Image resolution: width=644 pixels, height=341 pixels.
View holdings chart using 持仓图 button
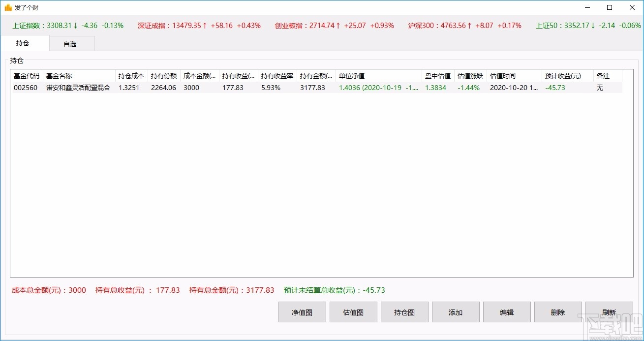[x=404, y=311]
